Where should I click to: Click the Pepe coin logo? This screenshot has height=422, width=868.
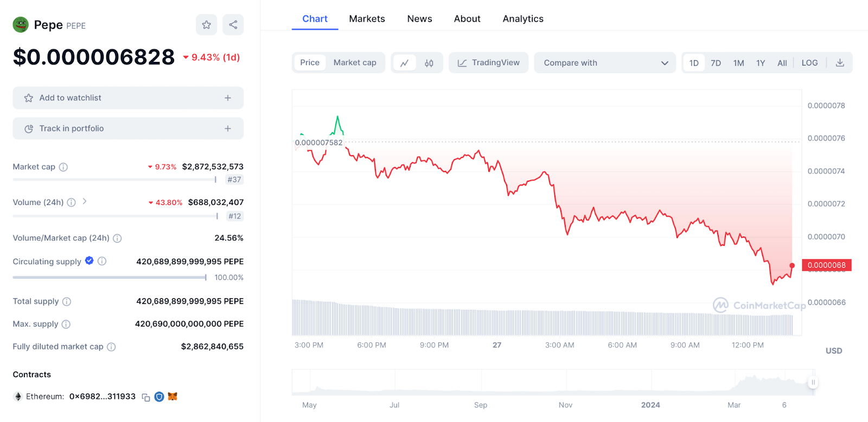click(21, 25)
